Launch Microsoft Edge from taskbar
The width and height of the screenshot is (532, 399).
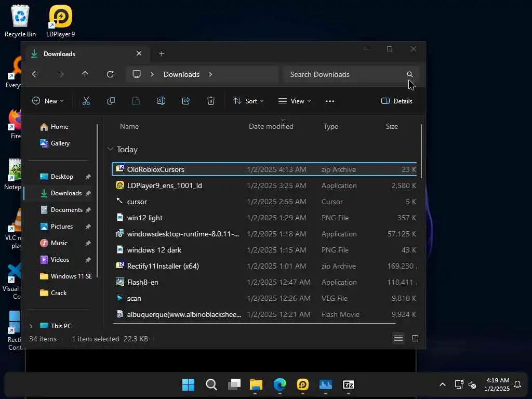point(280,384)
